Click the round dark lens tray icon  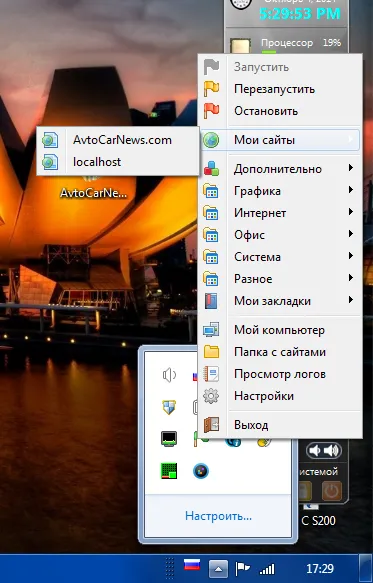click(201, 471)
